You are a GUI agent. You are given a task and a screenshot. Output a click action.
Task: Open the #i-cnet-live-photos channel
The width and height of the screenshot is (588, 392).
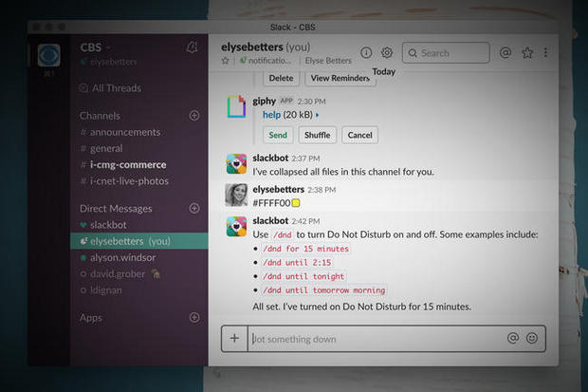point(124,181)
